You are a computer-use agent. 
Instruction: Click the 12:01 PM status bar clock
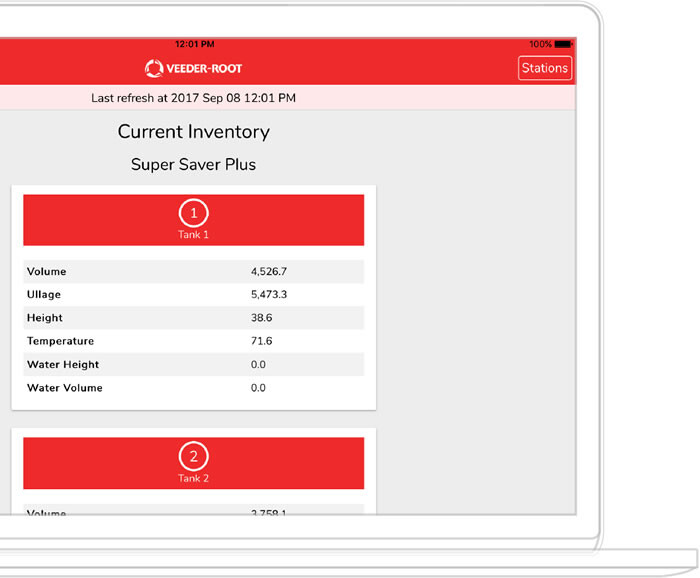(195, 44)
